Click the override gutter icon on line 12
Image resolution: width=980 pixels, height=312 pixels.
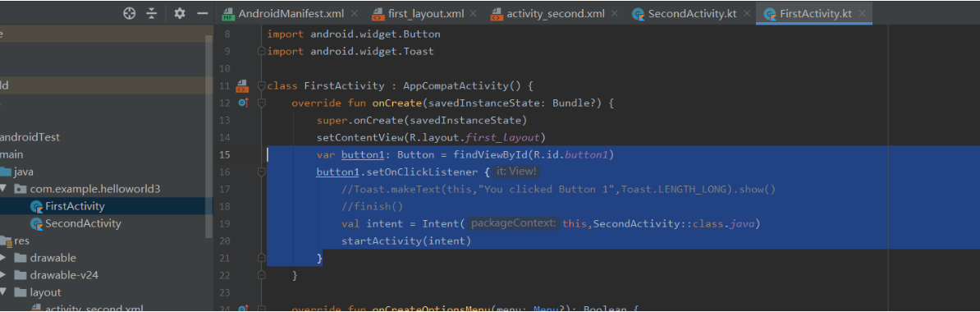pyautogui.click(x=243, y=103)
